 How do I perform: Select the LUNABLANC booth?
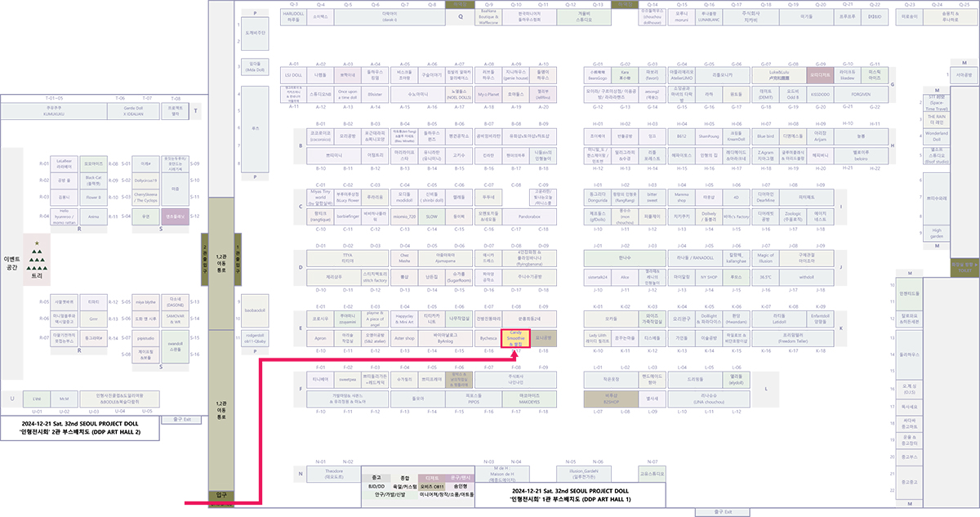click(709, 16)
